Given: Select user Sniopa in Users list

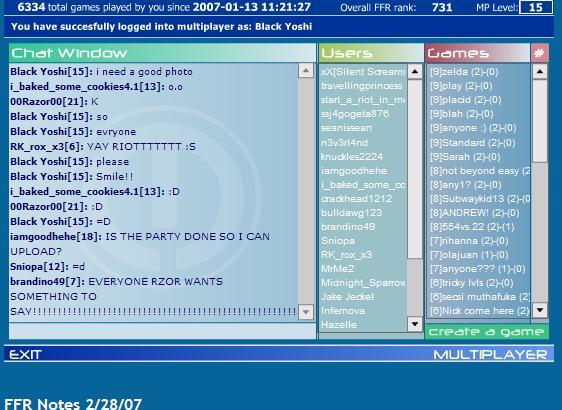Looking at the screenshot, I should click(x=338, y=241).
